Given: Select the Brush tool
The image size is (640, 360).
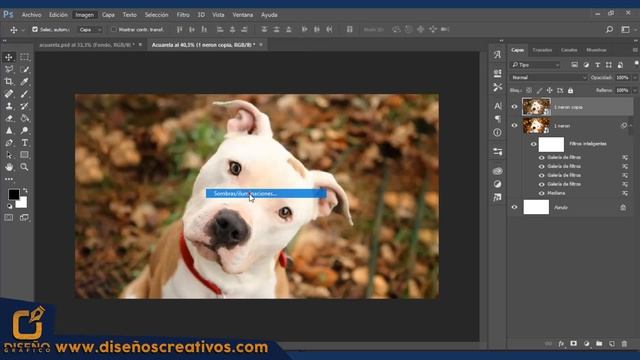Looking at the screenshot, I should (24, 94).
